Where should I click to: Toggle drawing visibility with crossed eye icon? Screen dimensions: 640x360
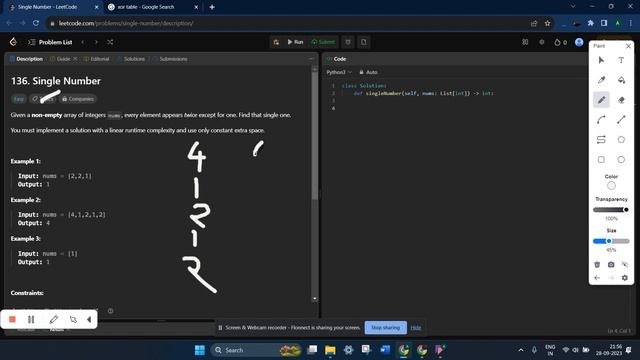tap(624, 264)
